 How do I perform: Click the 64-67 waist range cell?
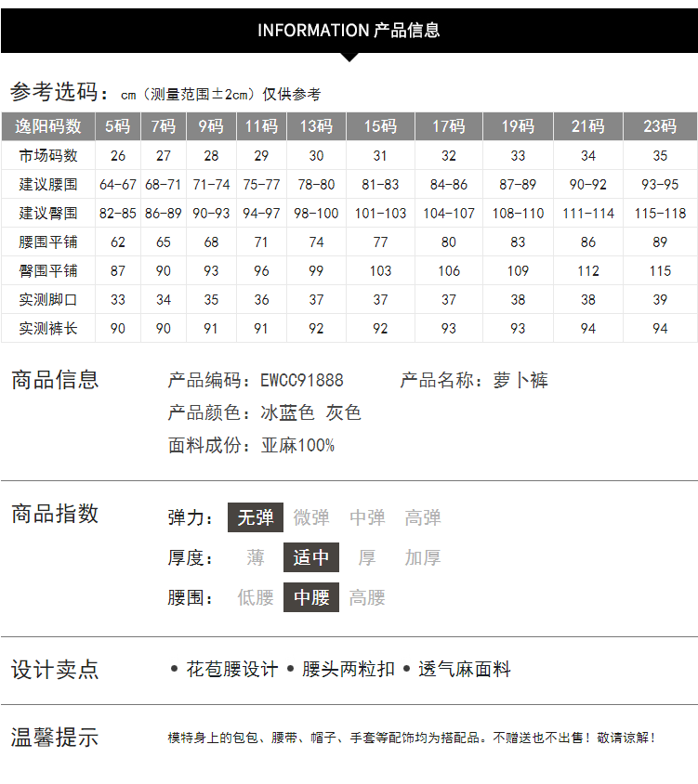click(118, 185)
